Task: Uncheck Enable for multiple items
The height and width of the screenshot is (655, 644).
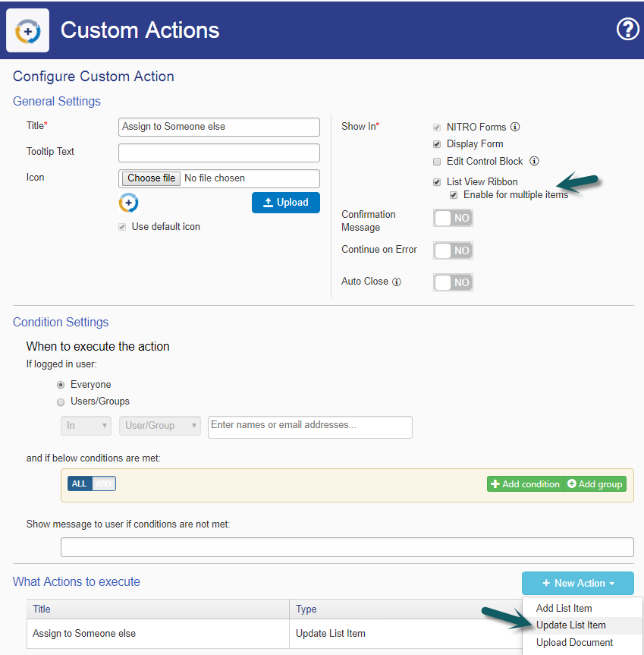Action: [454, 195]
